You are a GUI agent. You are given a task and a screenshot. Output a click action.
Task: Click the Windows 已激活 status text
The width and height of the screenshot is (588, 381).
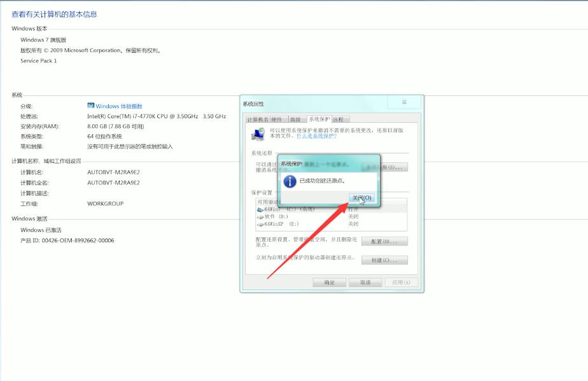(41, 230)
